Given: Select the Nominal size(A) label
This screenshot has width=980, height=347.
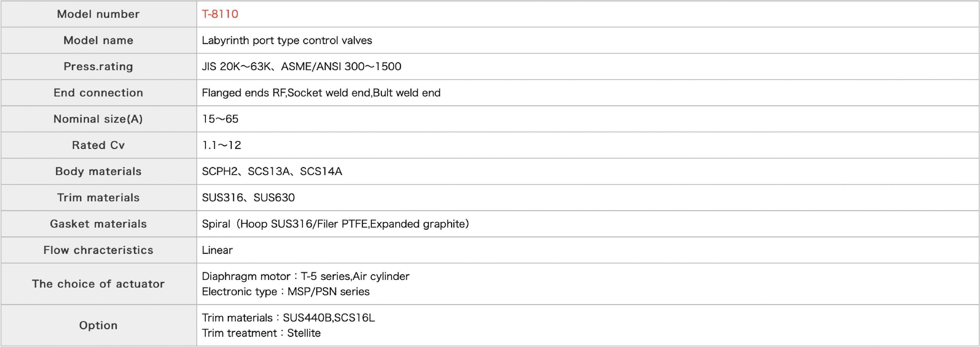Looking at the screenshot, I should click(98, 119).
